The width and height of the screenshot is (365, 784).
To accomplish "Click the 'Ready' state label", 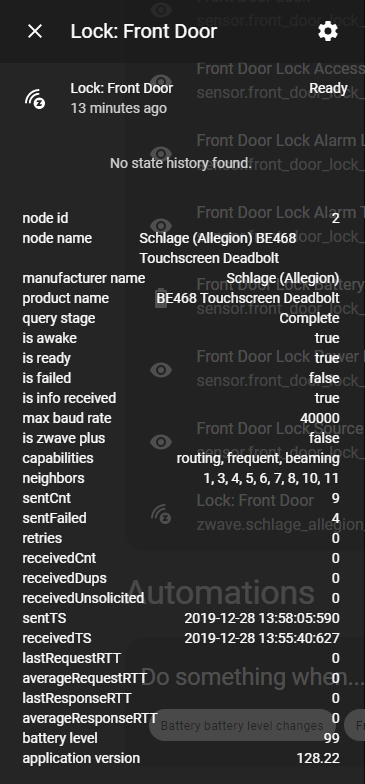I will coord(328,88).
